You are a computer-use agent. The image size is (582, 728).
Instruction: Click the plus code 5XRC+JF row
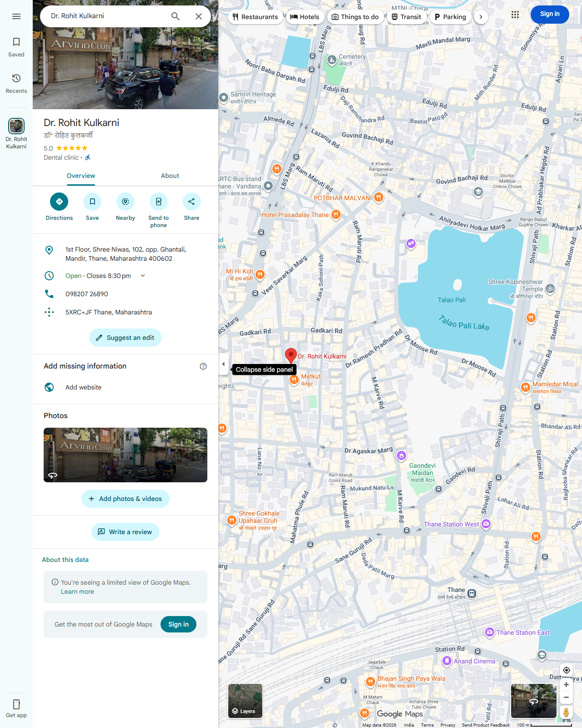pyautogui.click(x=125, y=312)
